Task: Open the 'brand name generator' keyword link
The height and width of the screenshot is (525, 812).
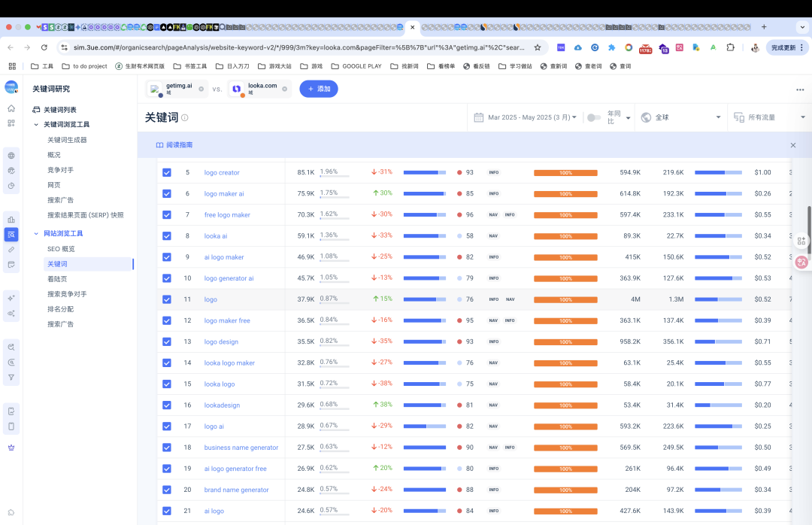Action: pyautogui.click(x=236, y=490)
